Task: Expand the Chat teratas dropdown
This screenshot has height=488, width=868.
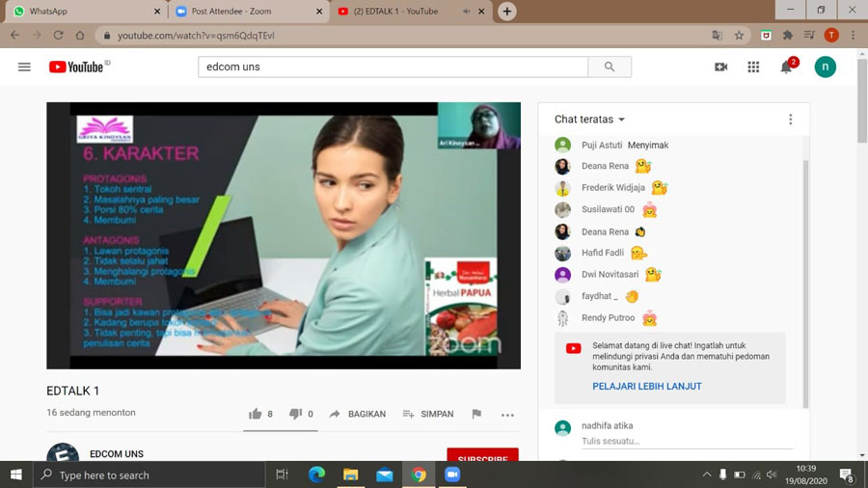Action: point(589,119)
